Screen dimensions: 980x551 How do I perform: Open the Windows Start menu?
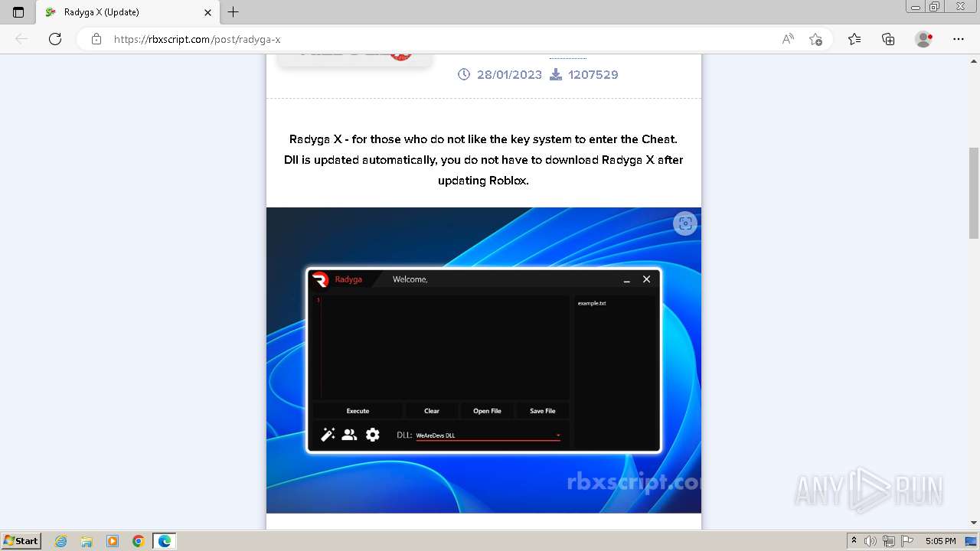coord(21,540)
